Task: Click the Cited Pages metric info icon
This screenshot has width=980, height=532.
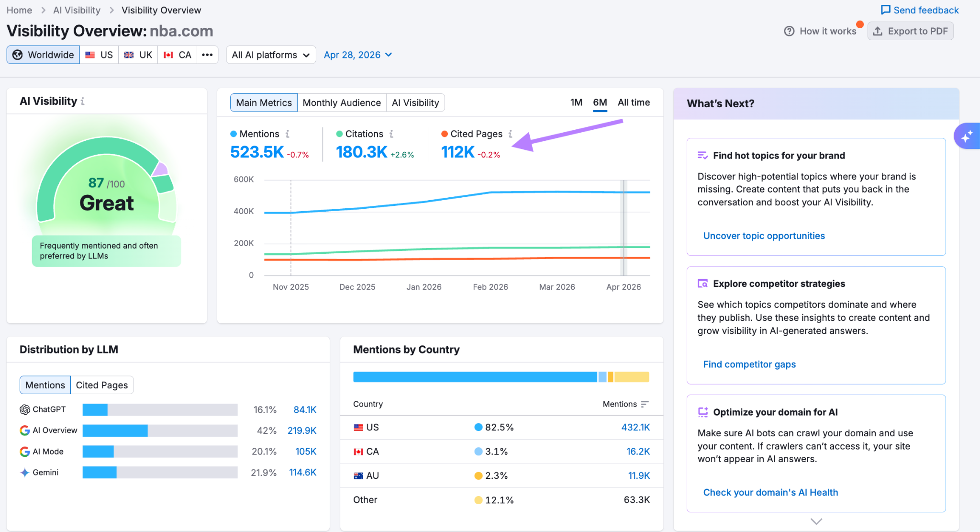Action: (511, 134)
